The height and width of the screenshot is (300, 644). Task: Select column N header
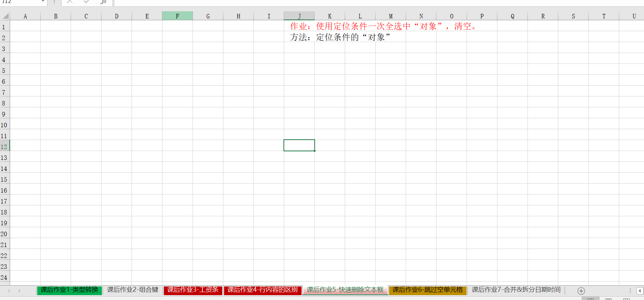point(421,16)
